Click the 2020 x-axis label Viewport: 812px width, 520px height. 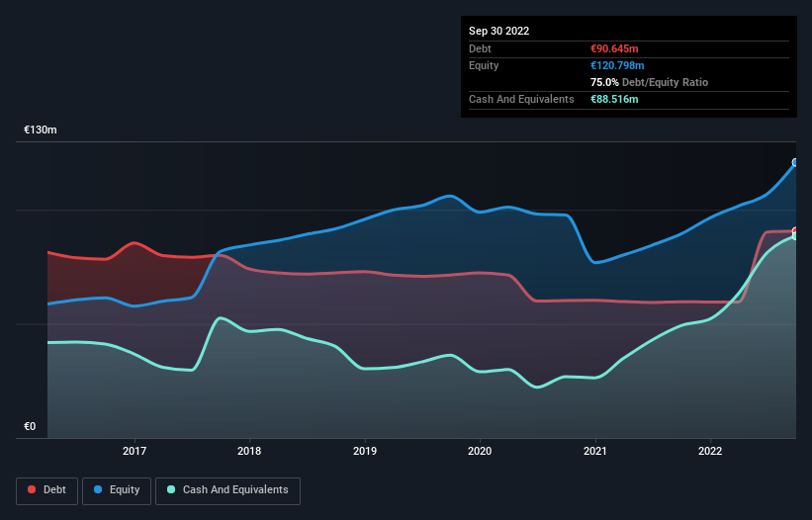(480, 451)
